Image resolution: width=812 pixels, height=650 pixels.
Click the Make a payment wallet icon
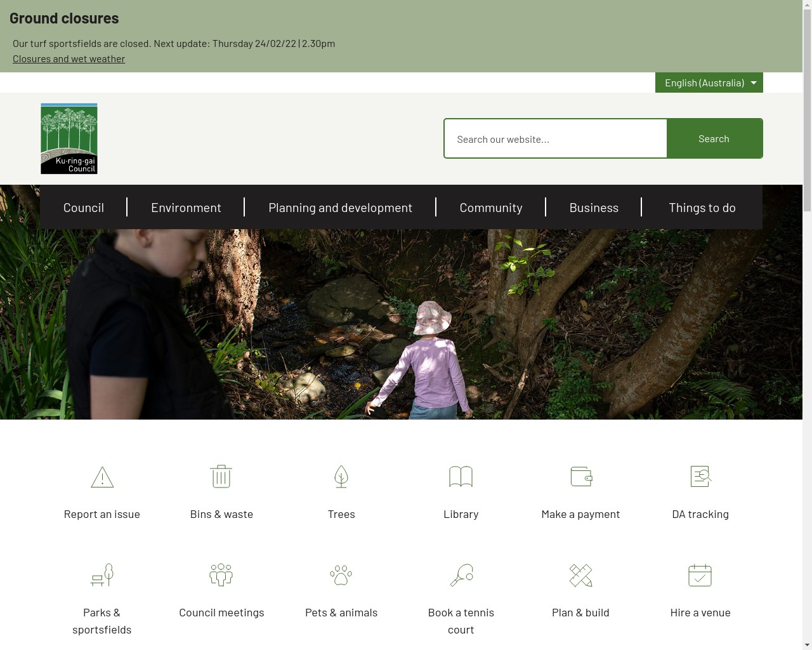pos(580,477)
